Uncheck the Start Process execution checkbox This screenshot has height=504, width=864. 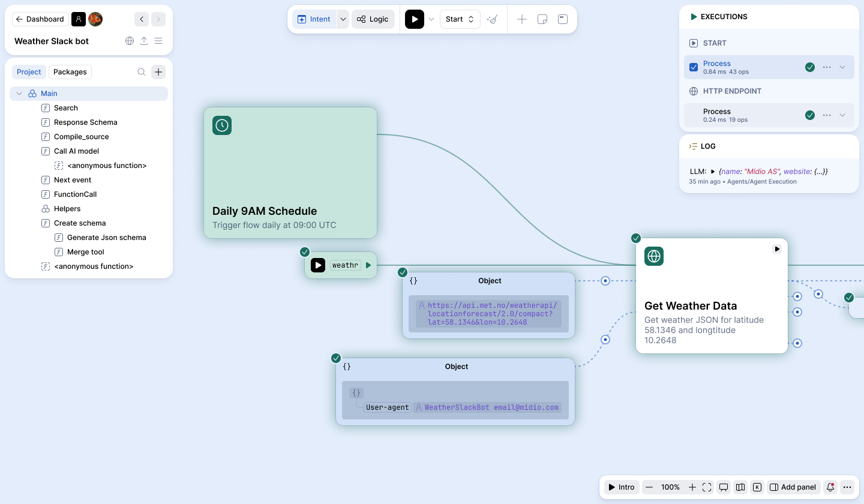[694, 67]
